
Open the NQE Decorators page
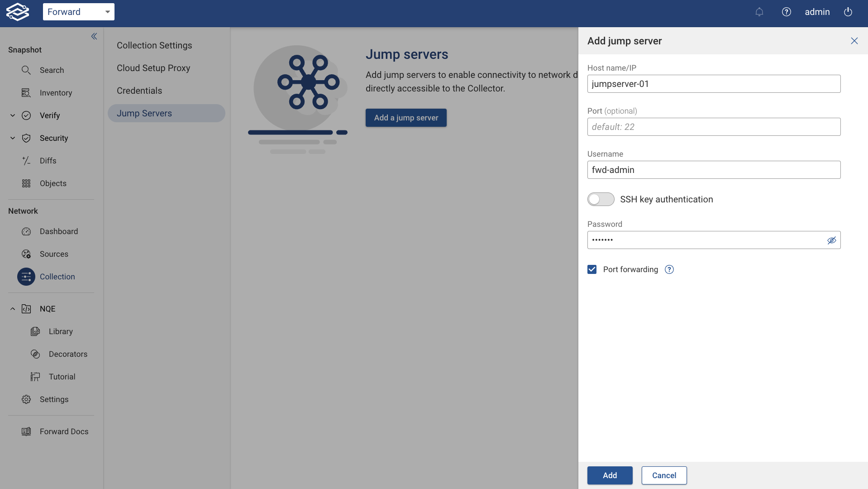click(68, 354)
